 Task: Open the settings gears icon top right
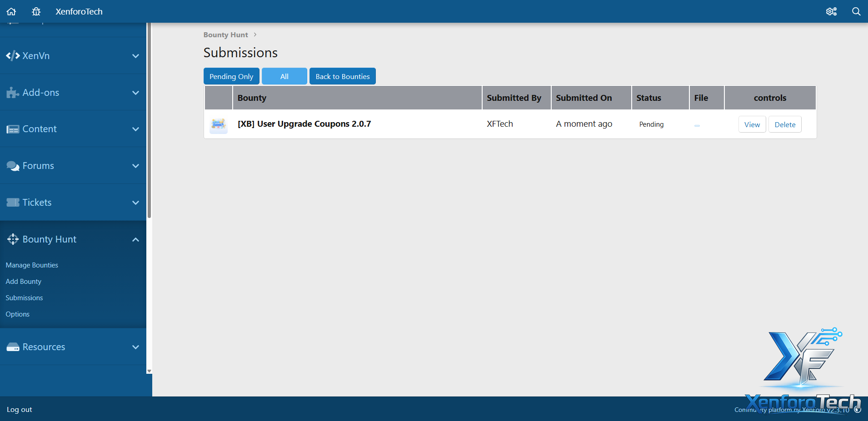click(831, 11)
